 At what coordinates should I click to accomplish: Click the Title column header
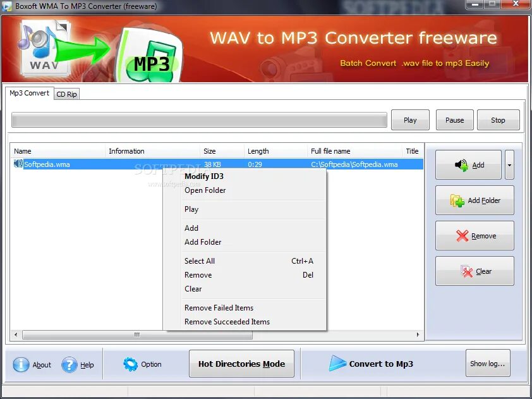click(x=413, y=151)
